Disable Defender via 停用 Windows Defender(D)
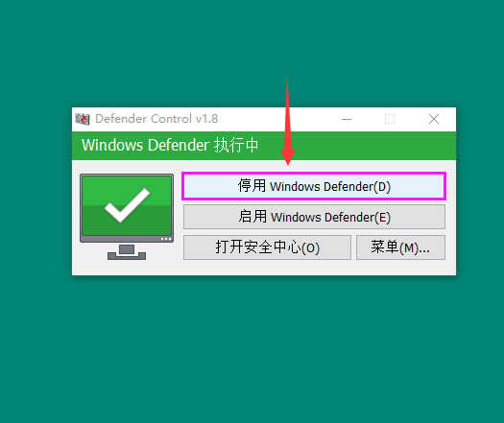The width and height of the screenshot is (504, 423). point(314,186)
